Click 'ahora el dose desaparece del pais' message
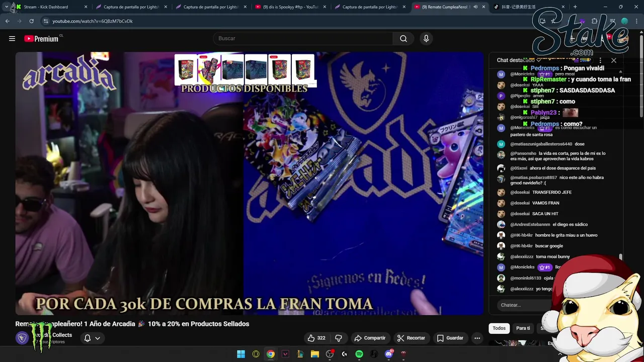644x362 pixels. pyautogui.click(x=562, y=168)
